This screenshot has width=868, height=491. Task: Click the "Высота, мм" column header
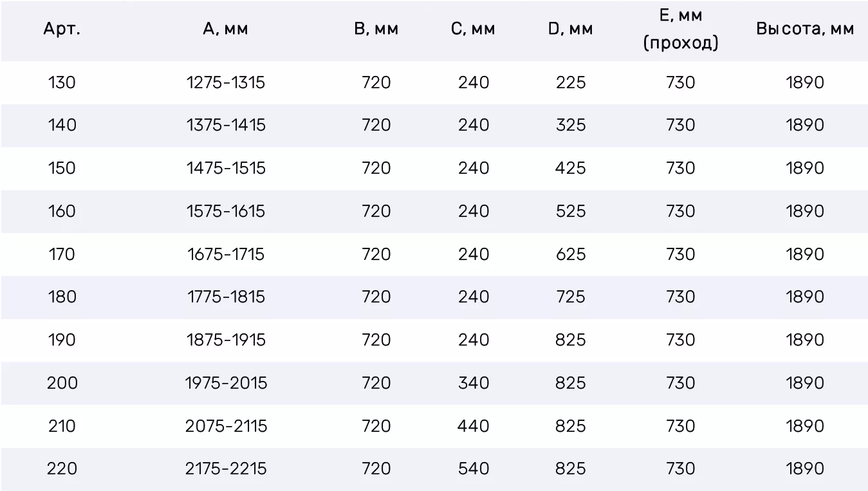[x=805, y=29]
